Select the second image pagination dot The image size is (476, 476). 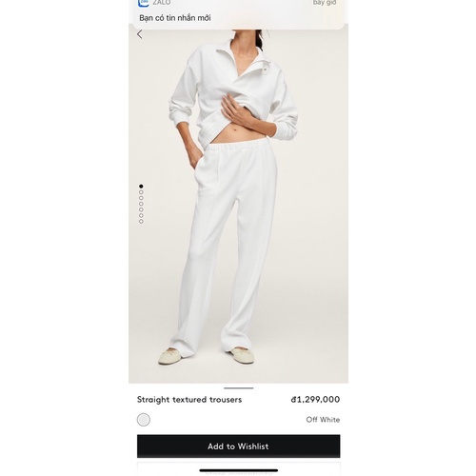141,192
